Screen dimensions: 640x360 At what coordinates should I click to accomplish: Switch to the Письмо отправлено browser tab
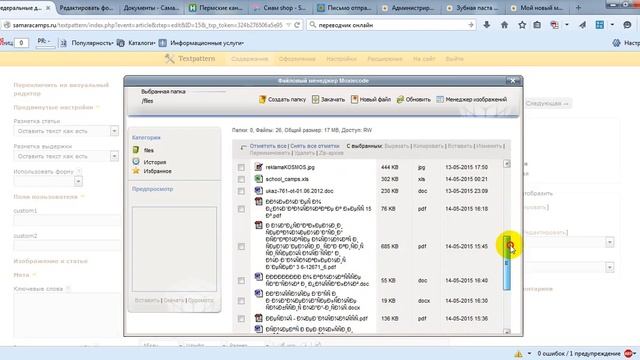(x=345, y=8)
